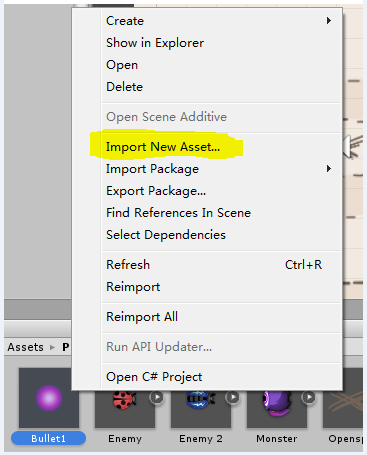Image resolution: width=367 pixels, height=455 pixels.
Task: Play preview button on Enemy 2 asset
Action: pyautogui.click(x=233, y=397)
